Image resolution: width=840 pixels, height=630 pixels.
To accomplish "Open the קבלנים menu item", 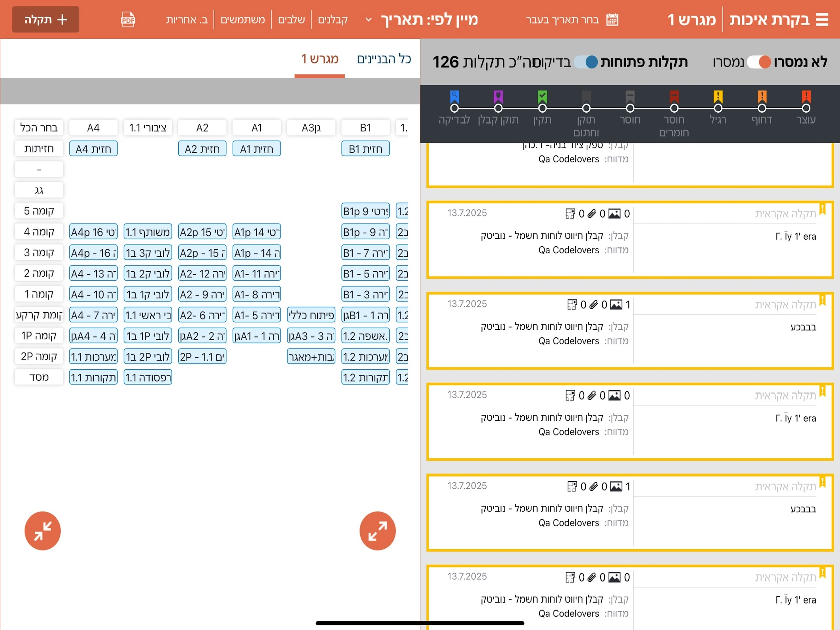I will pyautogui.click(x=333, y=19).
